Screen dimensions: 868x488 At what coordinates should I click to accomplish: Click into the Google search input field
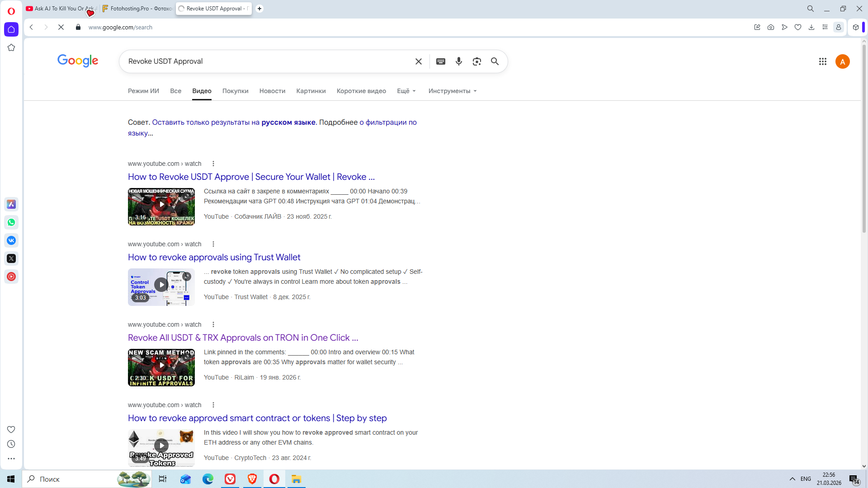(x=267, y=61)
